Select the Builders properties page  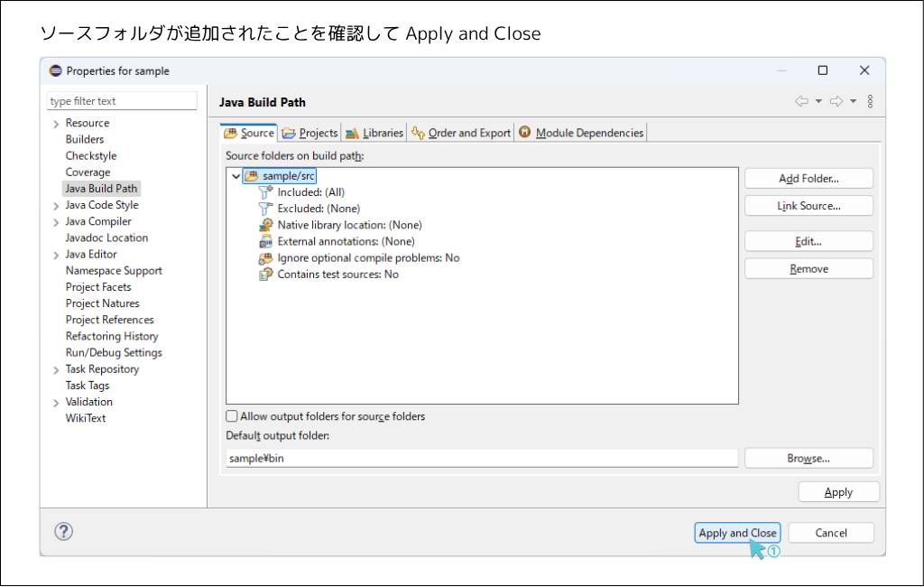85,139
